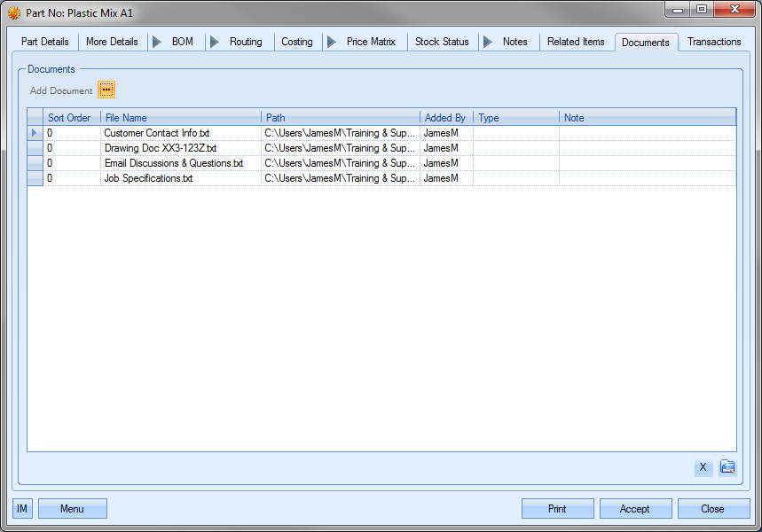
Task: Close the window with title bar X
Action: tap(735, 9)
